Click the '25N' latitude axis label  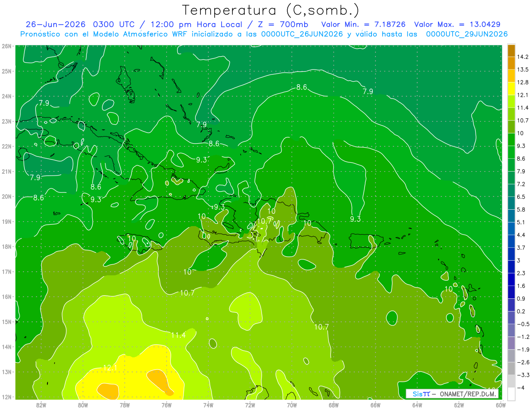[6, 71]
